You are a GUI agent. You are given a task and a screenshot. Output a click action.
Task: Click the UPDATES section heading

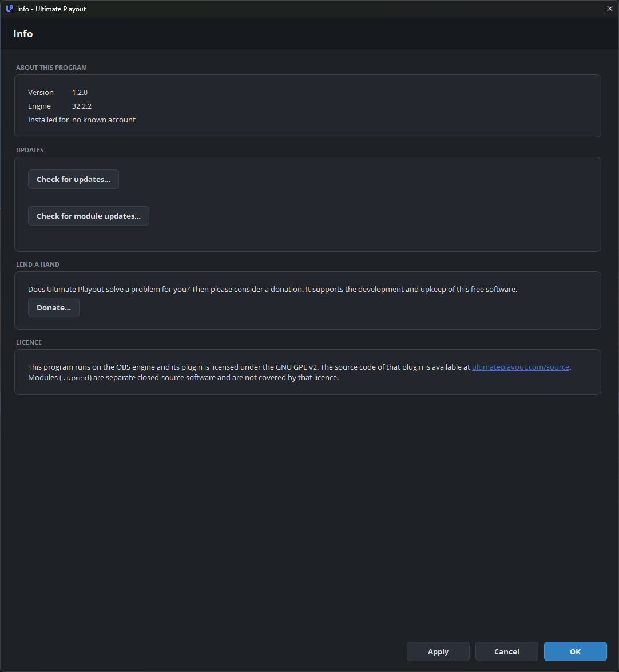(x=30, y=150)
